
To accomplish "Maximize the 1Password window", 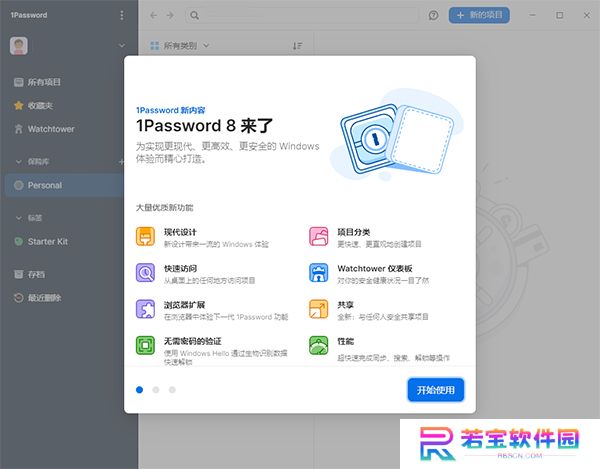I will 559,15.
